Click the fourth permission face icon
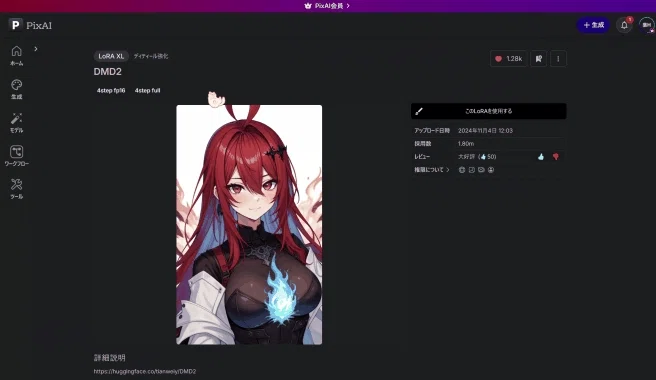 click(x=491, y=170)
